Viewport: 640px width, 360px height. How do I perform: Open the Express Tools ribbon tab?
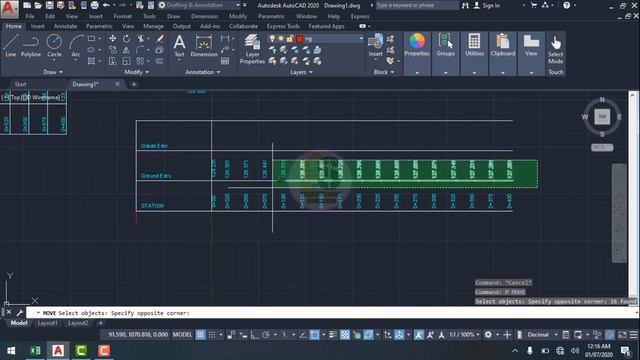tap(283, 26)
